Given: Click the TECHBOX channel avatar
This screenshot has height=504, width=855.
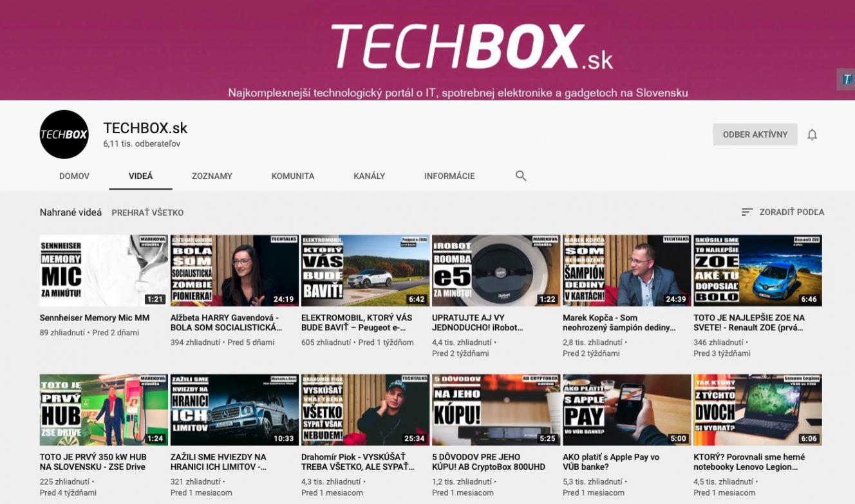Looking at the screenshot, I should click(x=64, y=135).
